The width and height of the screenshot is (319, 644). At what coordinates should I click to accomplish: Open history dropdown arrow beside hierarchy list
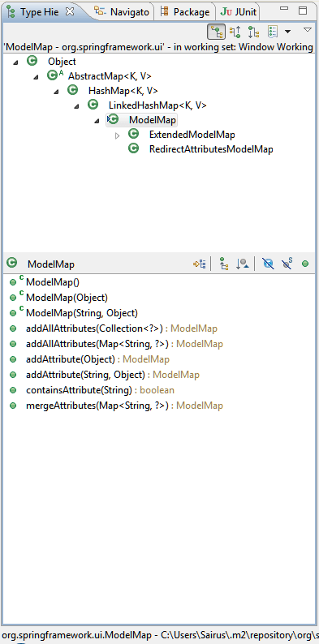click(x=288, y=32)
